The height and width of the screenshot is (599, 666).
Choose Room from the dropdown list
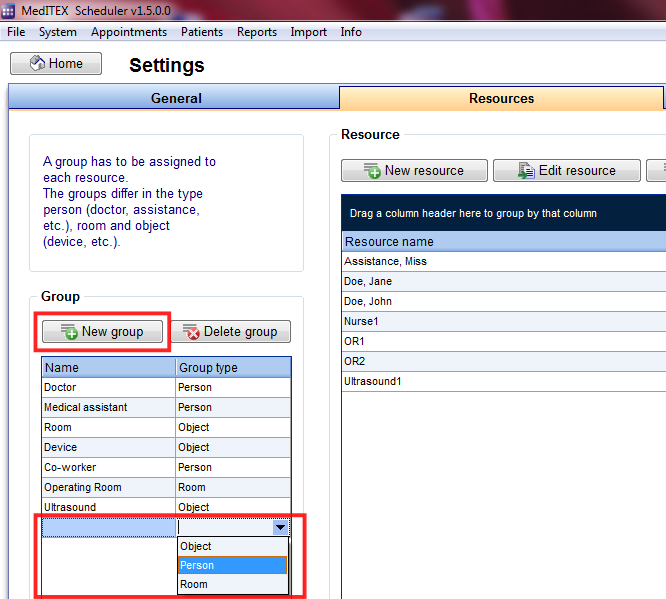tap(233, 584)
